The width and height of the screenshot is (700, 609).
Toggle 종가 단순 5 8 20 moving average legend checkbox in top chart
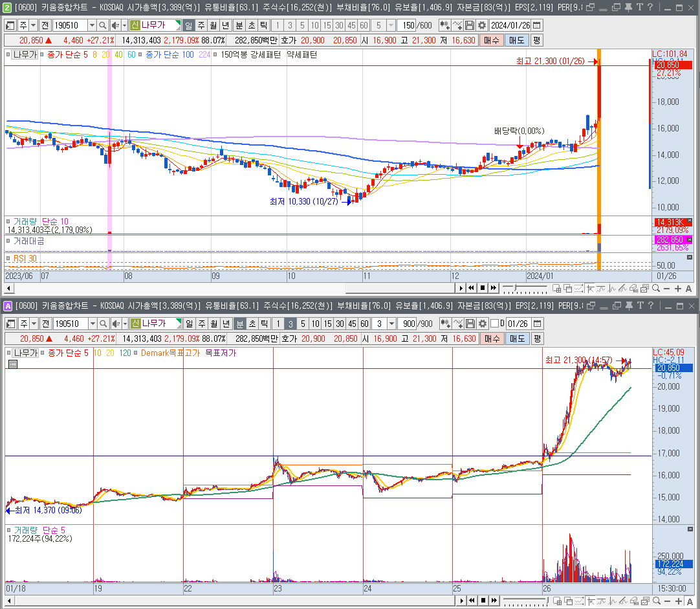pyautogui.click(x=42, y=54)
